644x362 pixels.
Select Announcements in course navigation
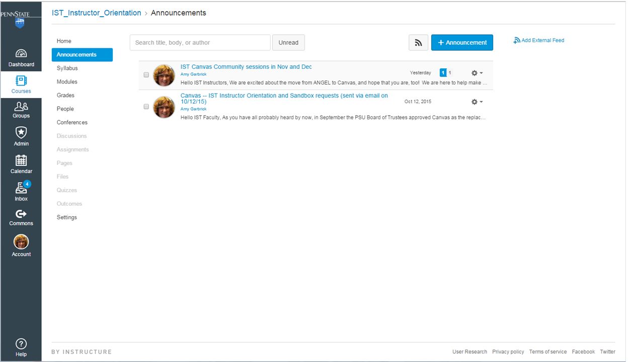[x=82, y=55]
